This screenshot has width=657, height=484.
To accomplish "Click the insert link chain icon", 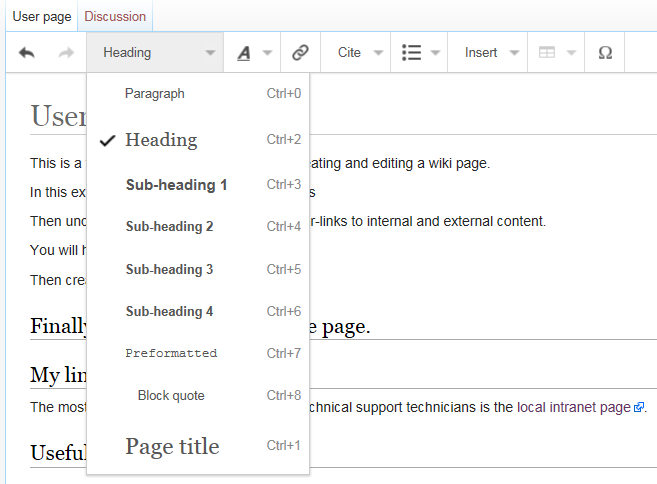I will click(300, 53).
